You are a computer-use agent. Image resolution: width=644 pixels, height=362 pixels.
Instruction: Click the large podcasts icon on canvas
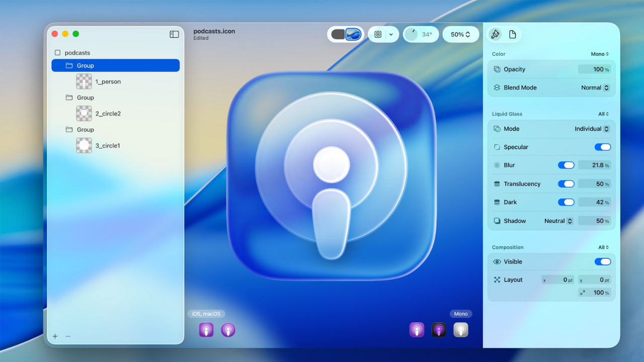(x=332, y=176)
